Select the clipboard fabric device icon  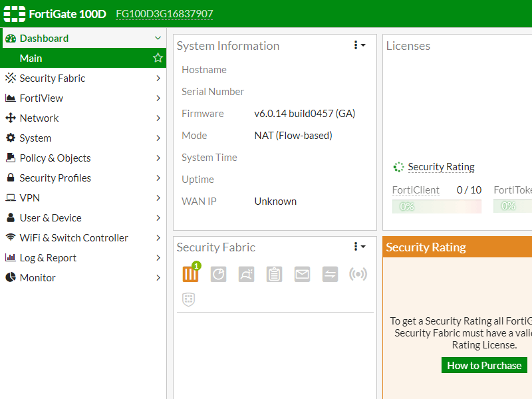pos(274,274)
